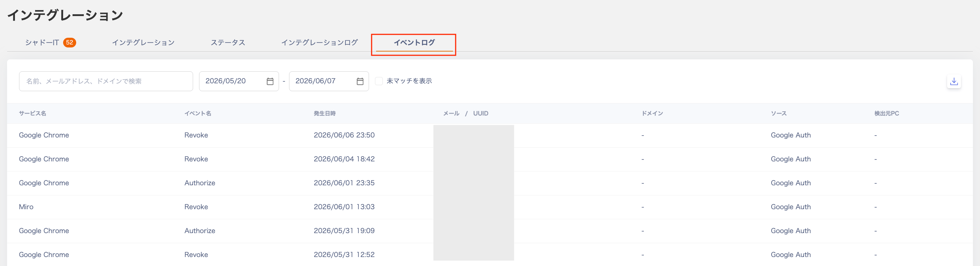980x266 pixels.
Task: Open calendar icon for end date 2026/06/07
Action: [x=360, y=81]
